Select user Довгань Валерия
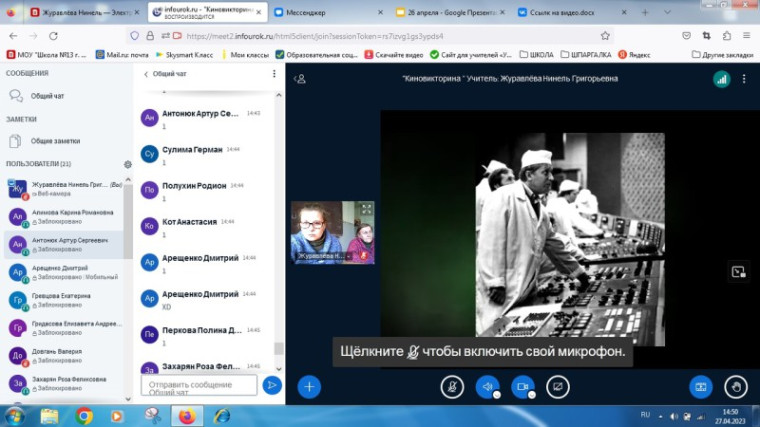 [65, 356]
